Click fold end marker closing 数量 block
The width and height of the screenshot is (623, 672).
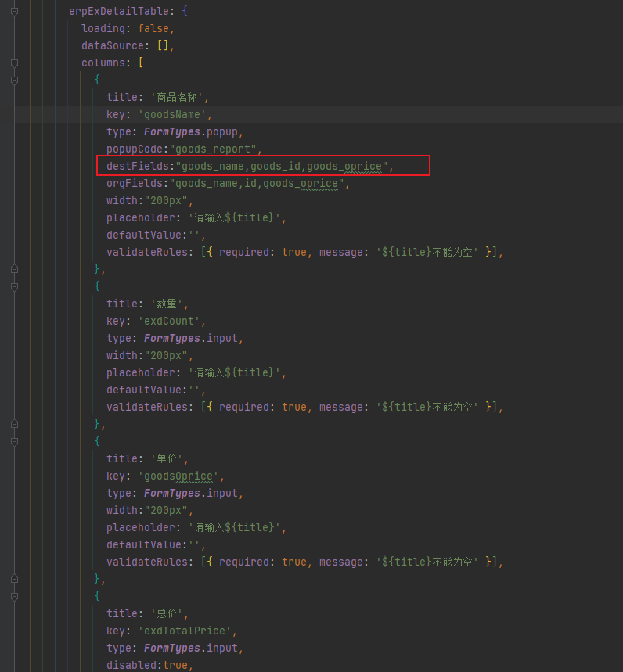click(14, 424)
